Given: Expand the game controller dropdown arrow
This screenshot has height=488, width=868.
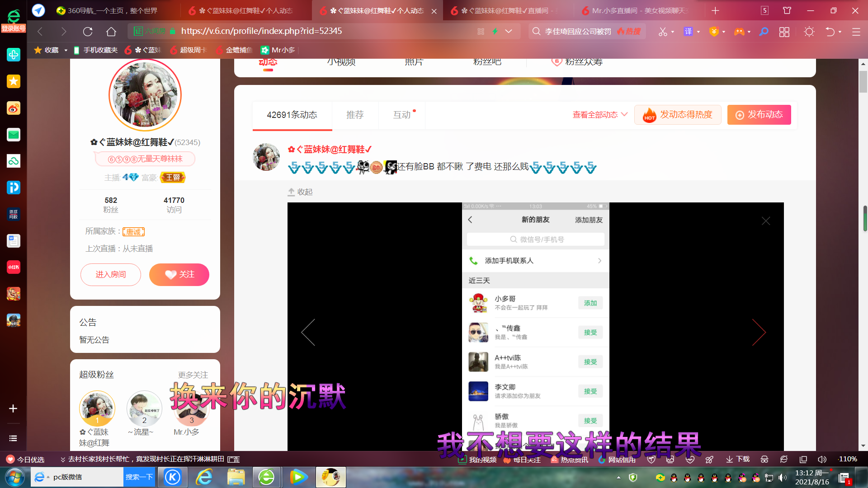Looking at the screenshot, I should point(749,32).
